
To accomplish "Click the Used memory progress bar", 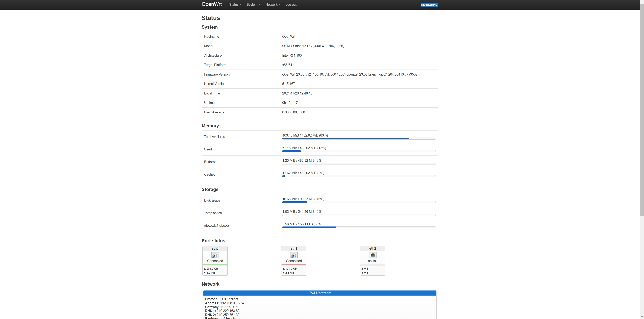I will 359,151.
